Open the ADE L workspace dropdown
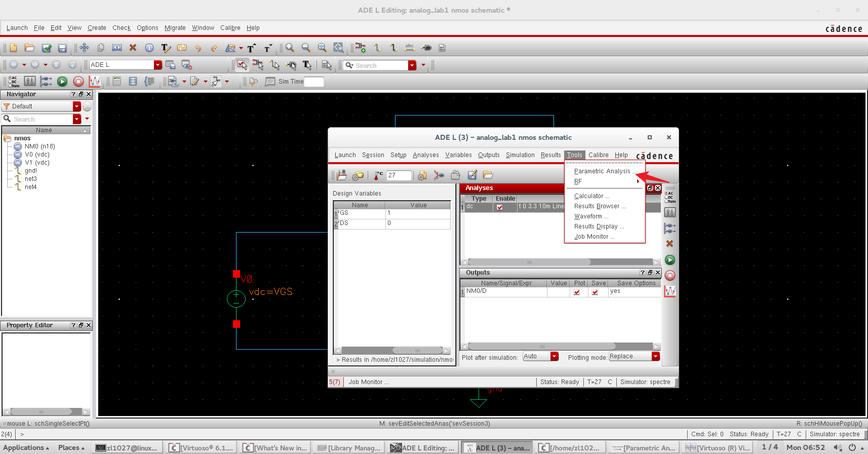868x454 pixels. click(x=158, y=65)
